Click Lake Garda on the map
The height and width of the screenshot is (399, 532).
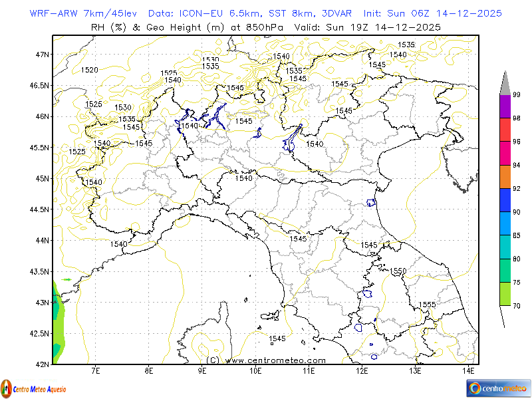293,140
